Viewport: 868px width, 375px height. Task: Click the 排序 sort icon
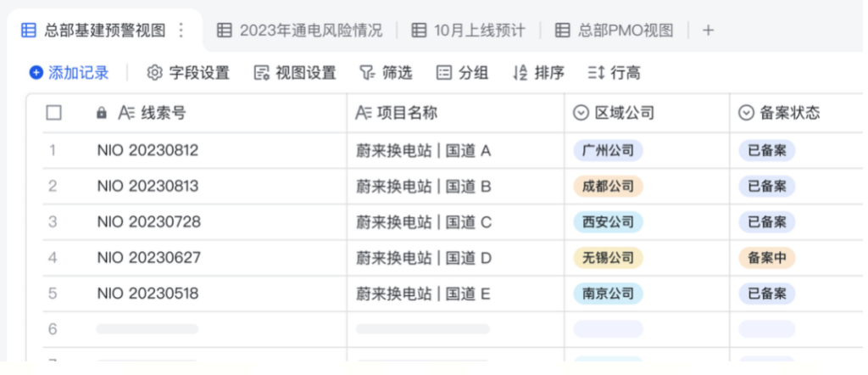[x=520, y=73]
